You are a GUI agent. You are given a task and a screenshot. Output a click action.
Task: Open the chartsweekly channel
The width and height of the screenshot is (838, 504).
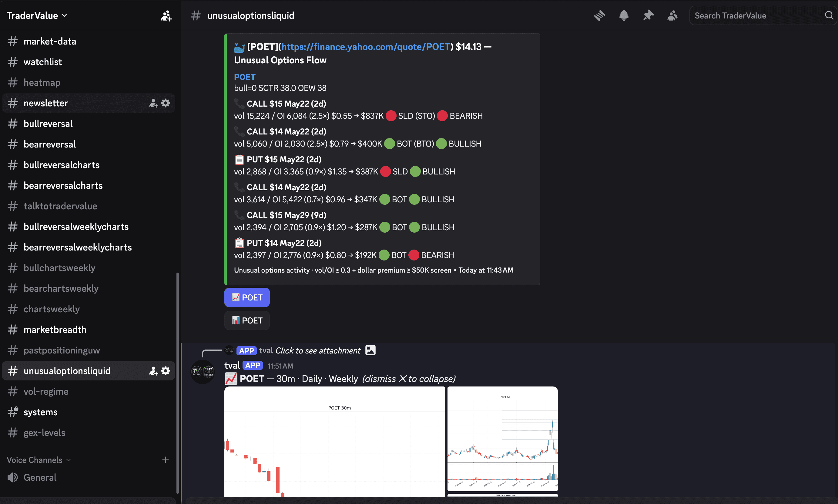[89, 309]
